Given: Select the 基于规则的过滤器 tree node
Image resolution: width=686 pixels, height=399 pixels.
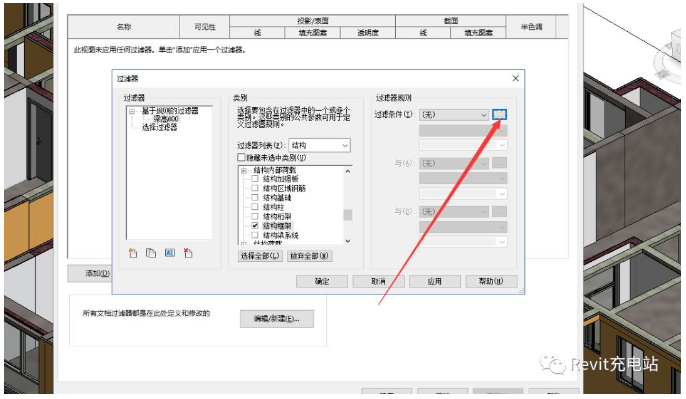Looking at the screenshot, I should (x=170, y=111).
